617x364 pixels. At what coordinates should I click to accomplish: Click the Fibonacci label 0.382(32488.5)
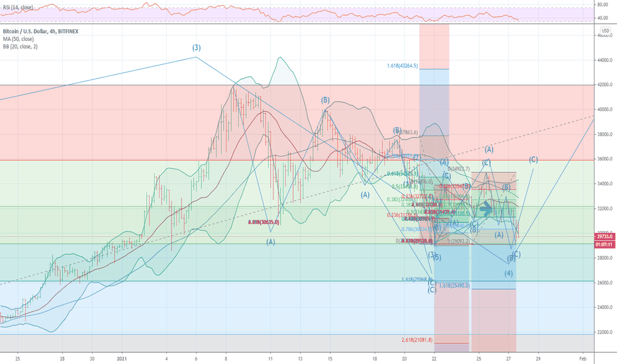pos(402,199)
